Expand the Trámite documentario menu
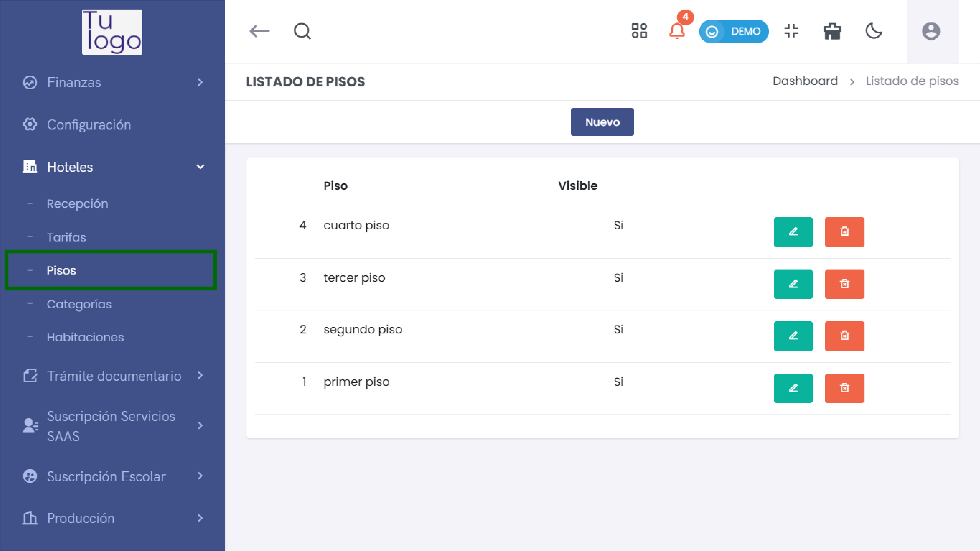980x551 pixels. click(x=113, y=376)
